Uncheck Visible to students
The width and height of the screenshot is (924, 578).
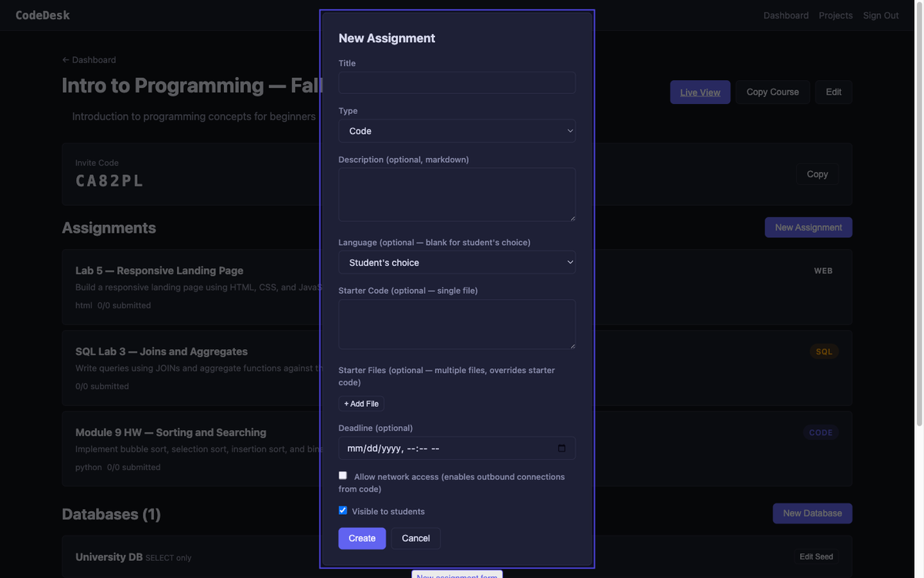pos(342,509)
